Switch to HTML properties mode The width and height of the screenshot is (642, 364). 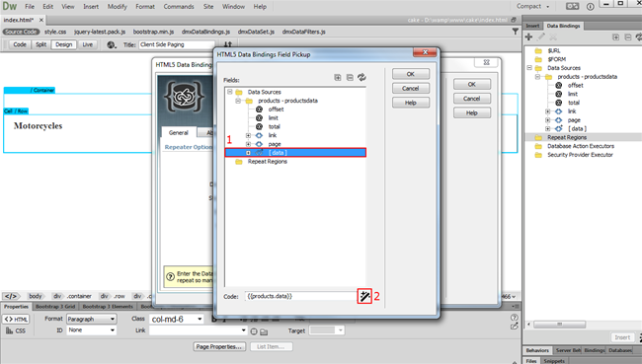pyautogui.click(x=16, y=319)
